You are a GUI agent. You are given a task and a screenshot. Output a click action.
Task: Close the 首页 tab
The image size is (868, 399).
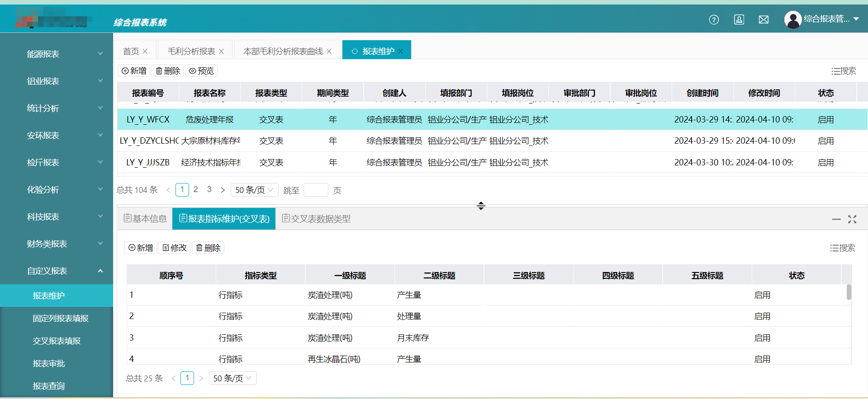(x=145, y=52)
